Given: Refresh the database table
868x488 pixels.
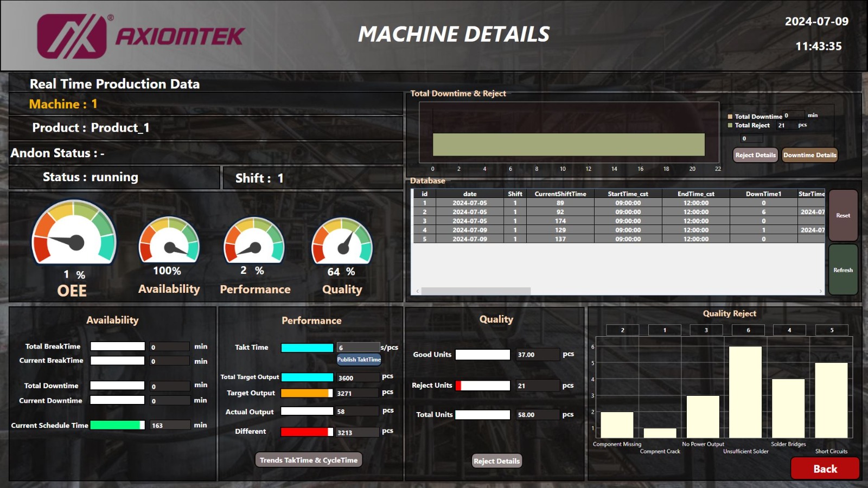Looking at the screenshot, I should coord(843,269).
